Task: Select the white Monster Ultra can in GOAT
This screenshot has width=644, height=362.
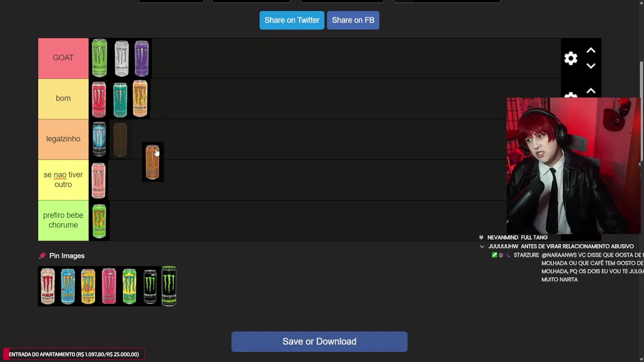Action: [121, 58]
